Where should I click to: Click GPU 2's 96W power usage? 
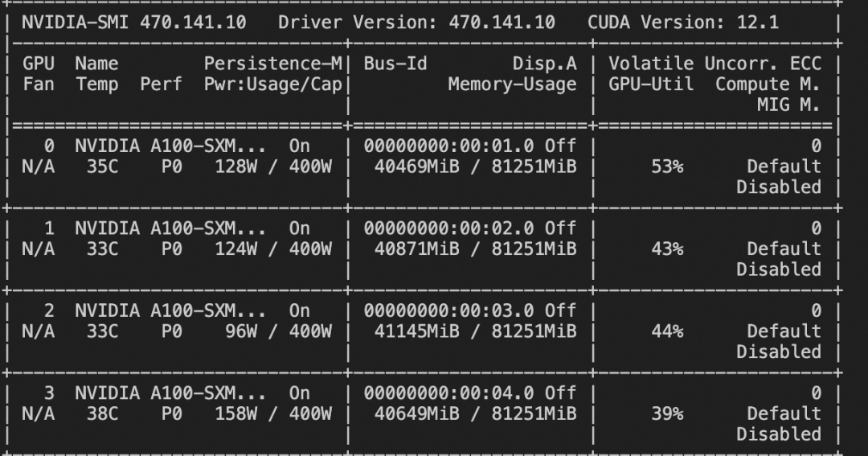point(241,331)
